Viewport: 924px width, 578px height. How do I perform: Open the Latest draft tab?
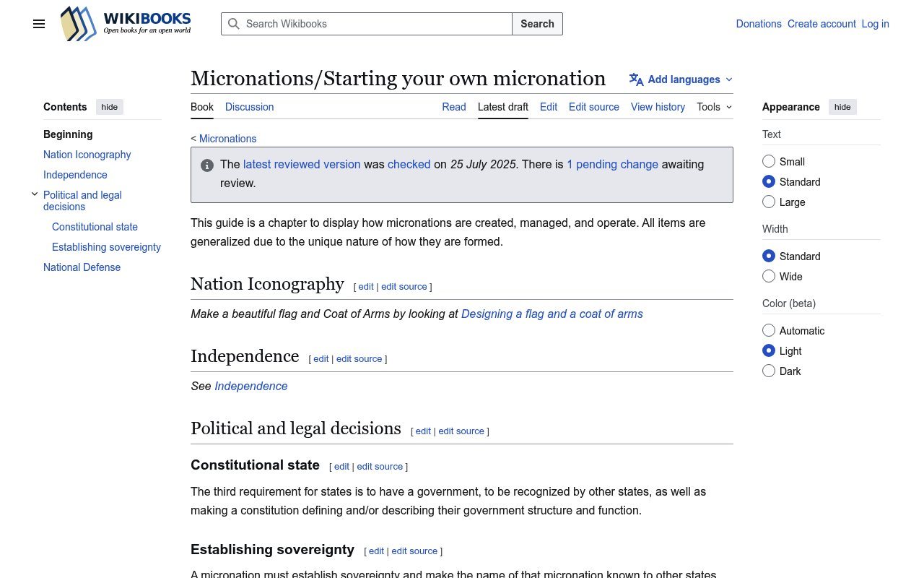pyautogui.click(x=503, y=107)
